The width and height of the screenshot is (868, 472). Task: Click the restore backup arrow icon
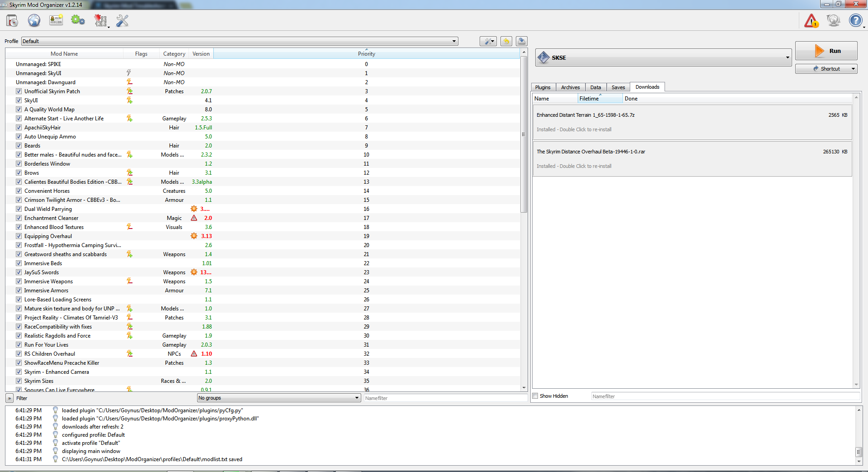pos(506,42)
